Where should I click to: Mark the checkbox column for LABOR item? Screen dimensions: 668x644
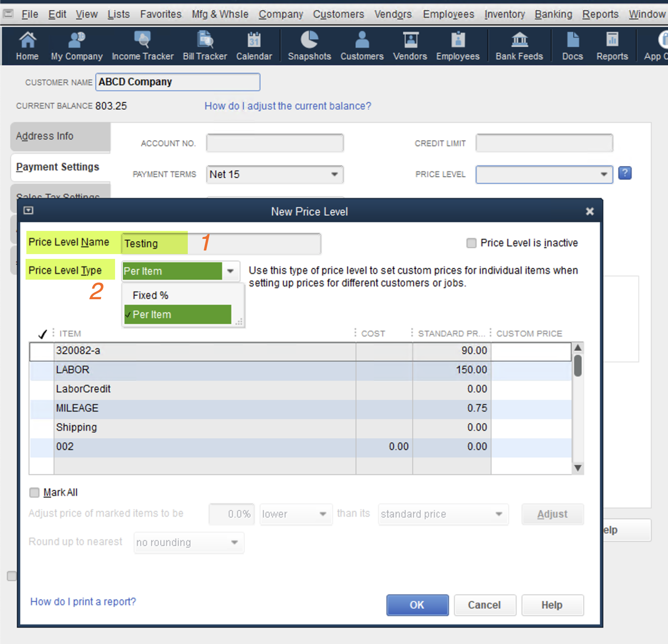[x=42, y=370]
